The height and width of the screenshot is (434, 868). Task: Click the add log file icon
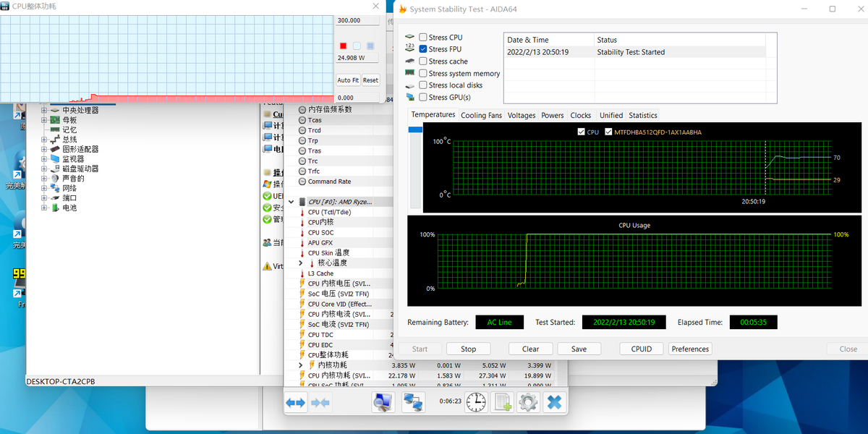[502, 402]
